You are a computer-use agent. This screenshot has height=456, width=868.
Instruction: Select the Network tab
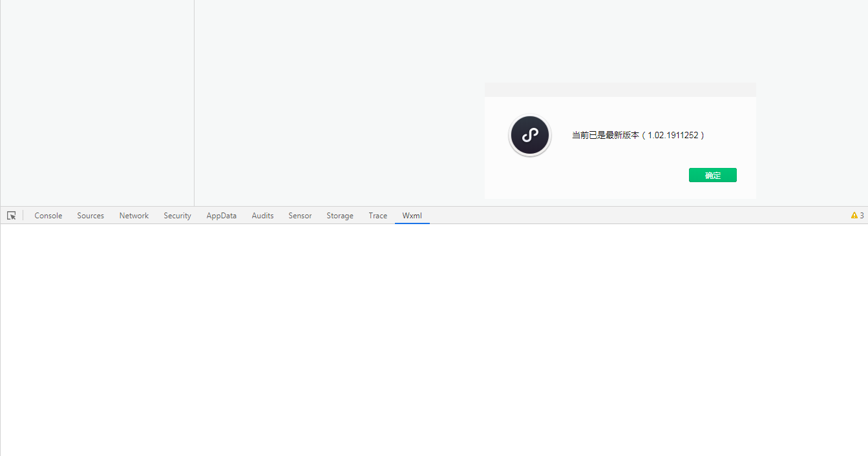134,216
